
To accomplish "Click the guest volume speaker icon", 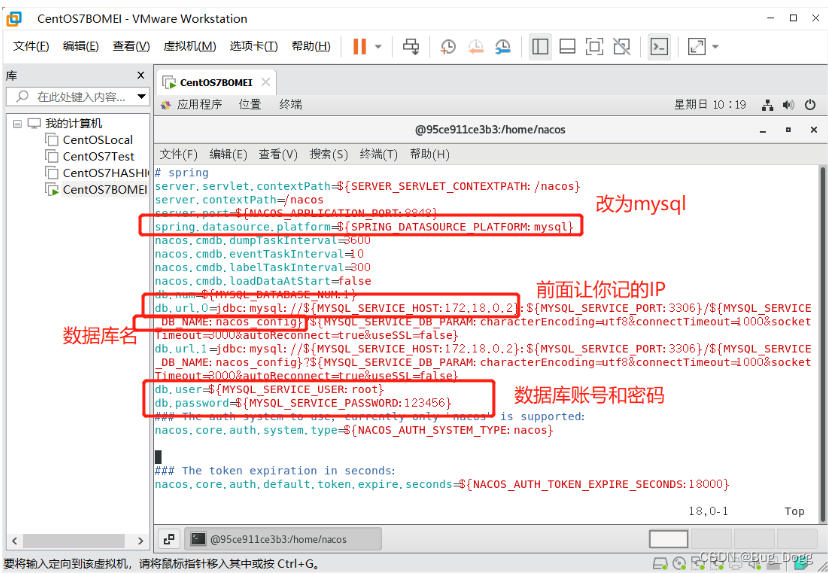I will 788,105.
